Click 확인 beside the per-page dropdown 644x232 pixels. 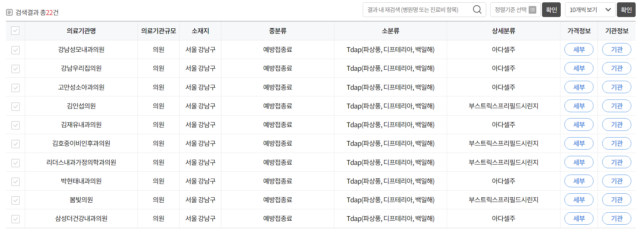point(626,9)
